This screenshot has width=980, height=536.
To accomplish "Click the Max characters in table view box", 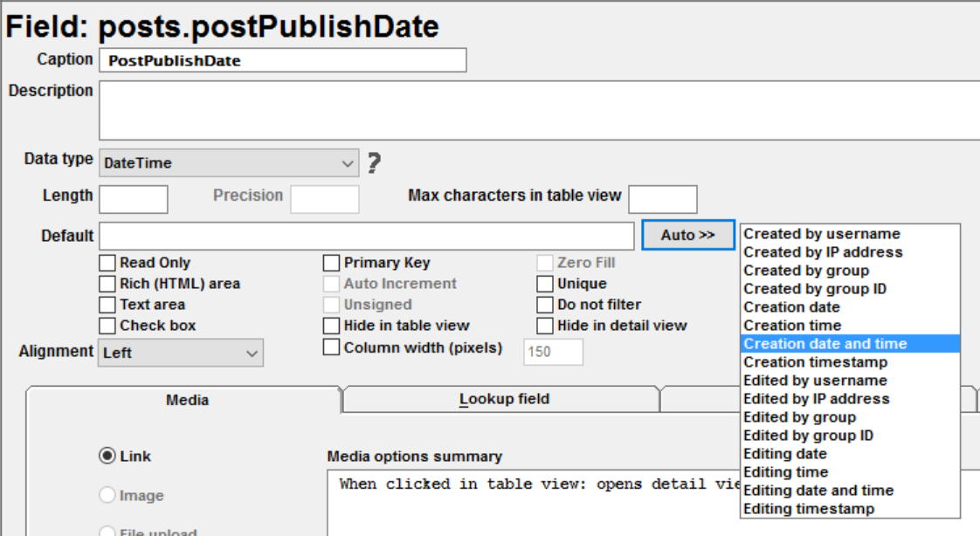I will 662,199.
